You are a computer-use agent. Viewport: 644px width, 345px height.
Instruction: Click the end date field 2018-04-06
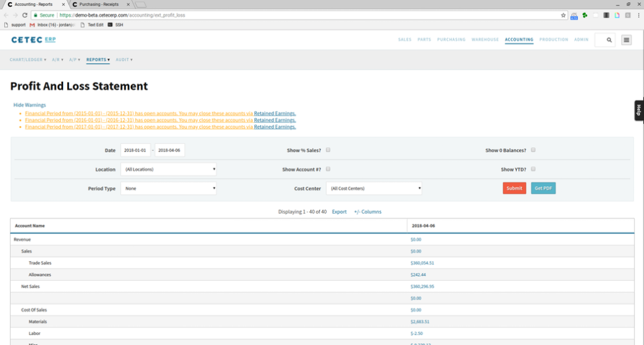pos(170,150)
